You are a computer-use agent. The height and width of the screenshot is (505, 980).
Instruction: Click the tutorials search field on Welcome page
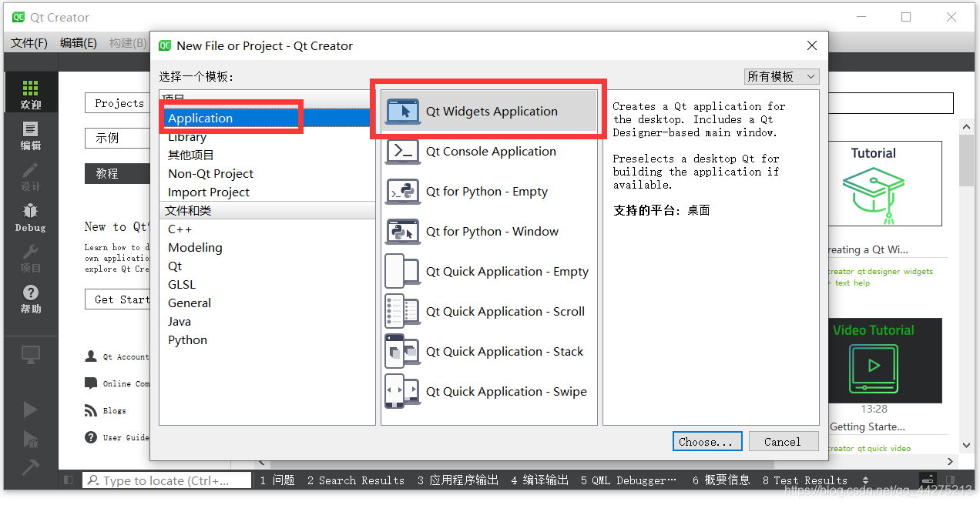[891, 103]
